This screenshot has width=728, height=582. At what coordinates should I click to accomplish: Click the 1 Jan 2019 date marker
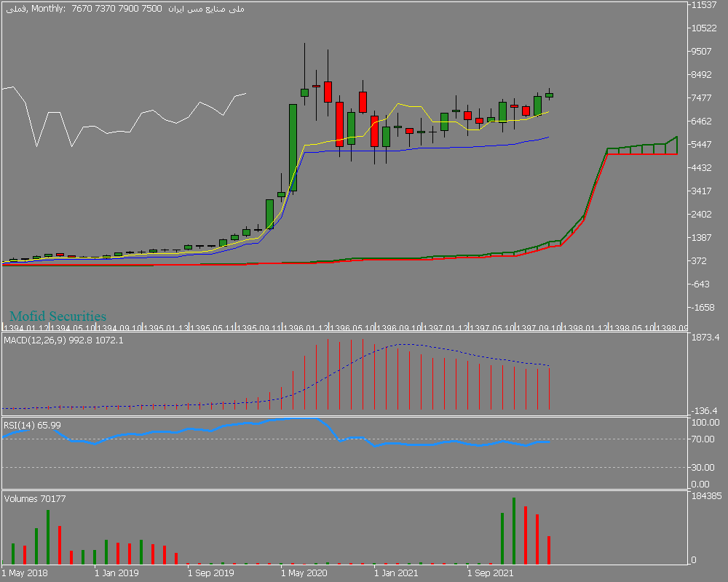pyautogui.click(x=116, y=573)
